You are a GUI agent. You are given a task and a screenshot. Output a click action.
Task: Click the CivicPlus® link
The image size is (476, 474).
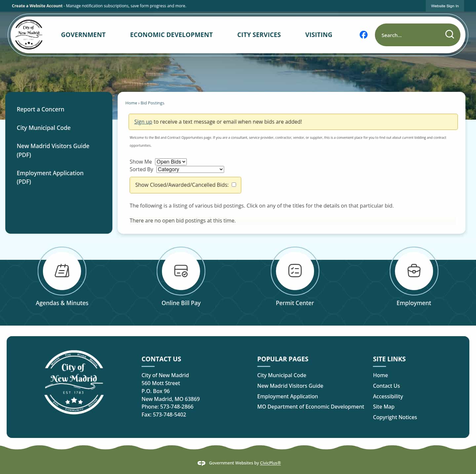pos(270,463)
